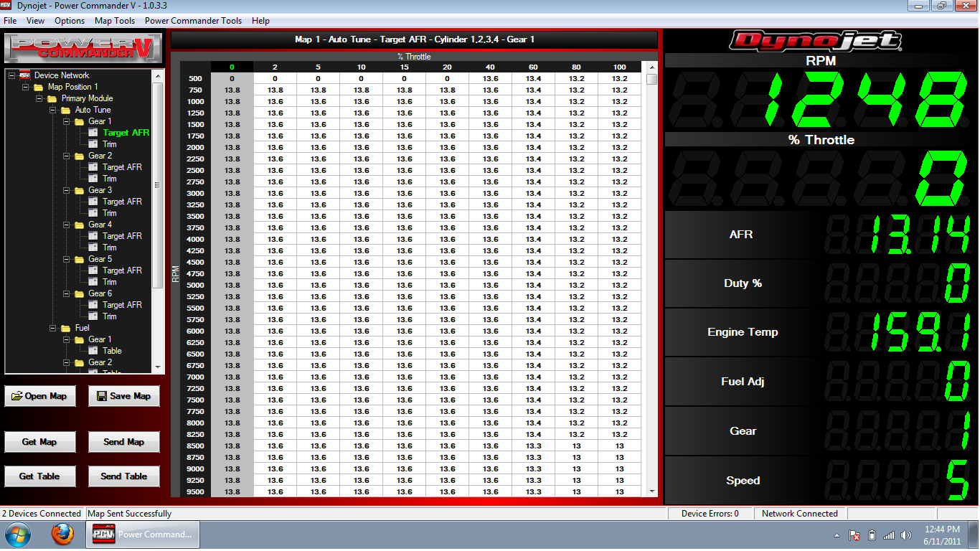
Task: Click cell at 8500 RPM, 60% throttle
Action: 533,446
